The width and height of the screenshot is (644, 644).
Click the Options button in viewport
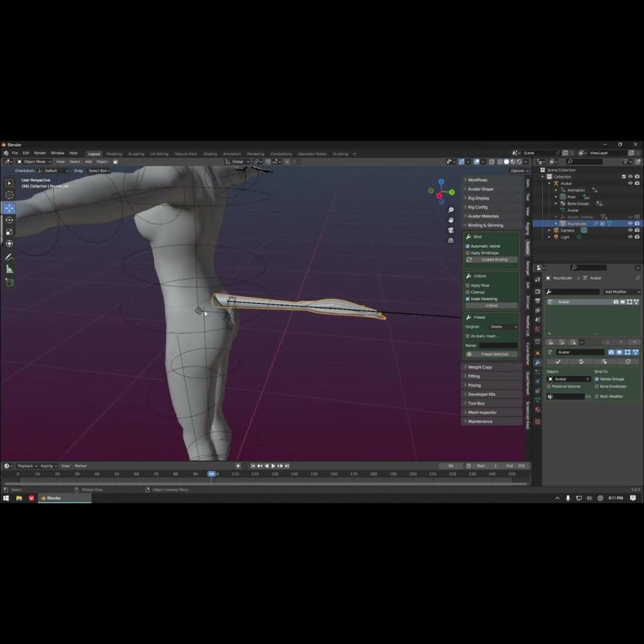pyautogui.click(x=520, y=171)
